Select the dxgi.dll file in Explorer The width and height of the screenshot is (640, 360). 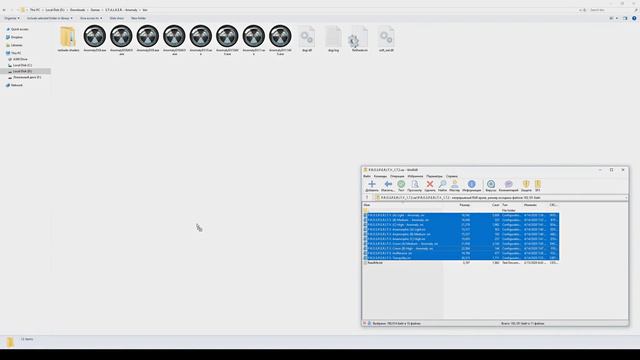[x=307, y=39]
